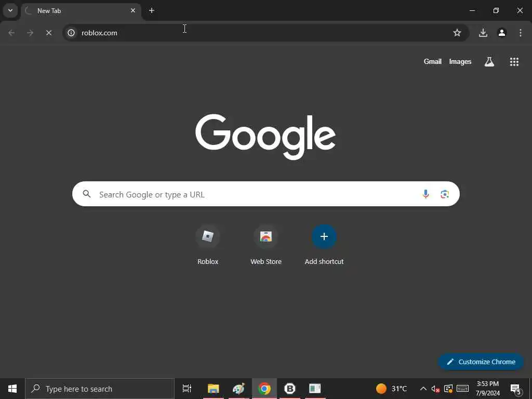Open Search Labs flask icon
Screen dimensions: 532x399
489,61
